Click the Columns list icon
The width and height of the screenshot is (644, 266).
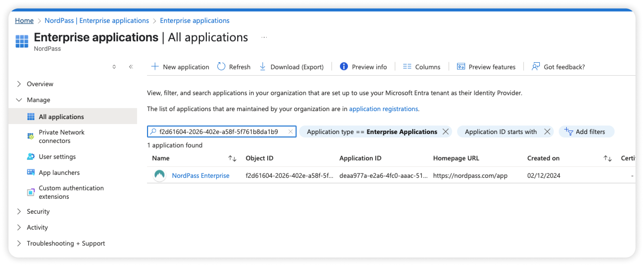(407, 67)
